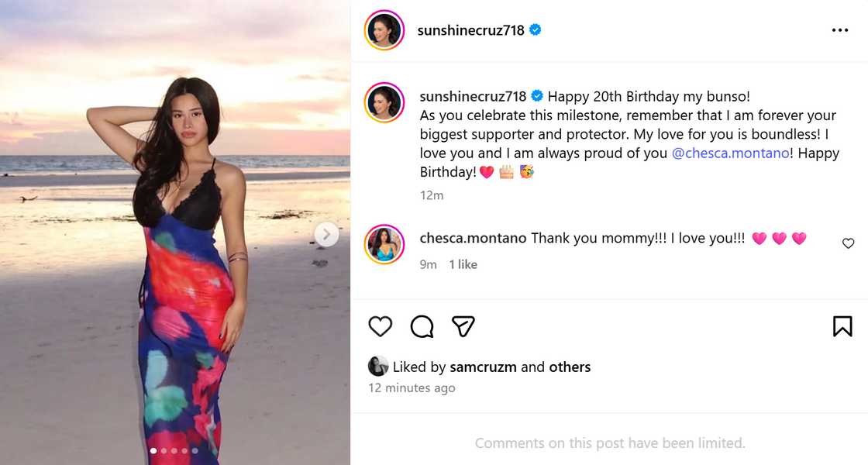Image resolution: width=868 pixels, height=465 pixels.
Task: Click the verified badge beside the caption username
Action: 536,95
